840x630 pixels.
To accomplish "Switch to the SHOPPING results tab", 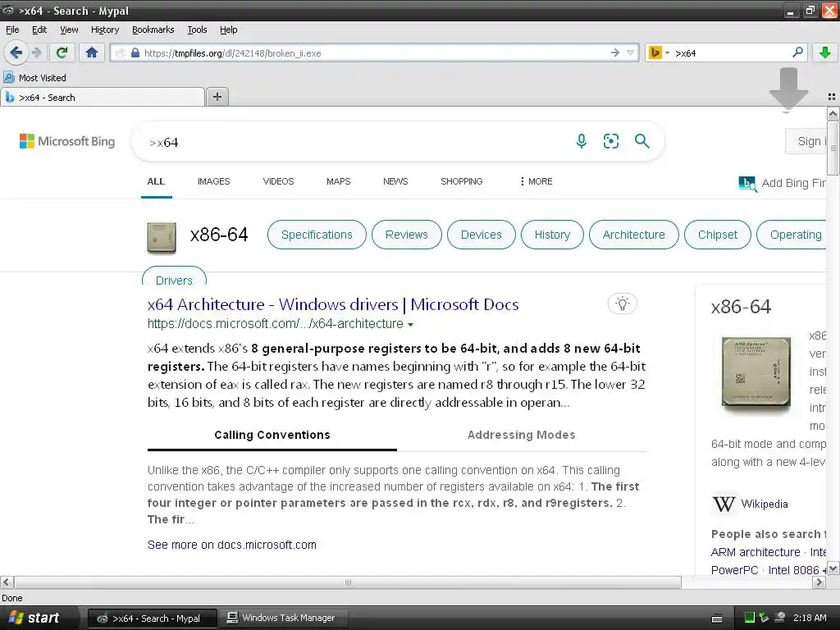I will pos(461,181).
